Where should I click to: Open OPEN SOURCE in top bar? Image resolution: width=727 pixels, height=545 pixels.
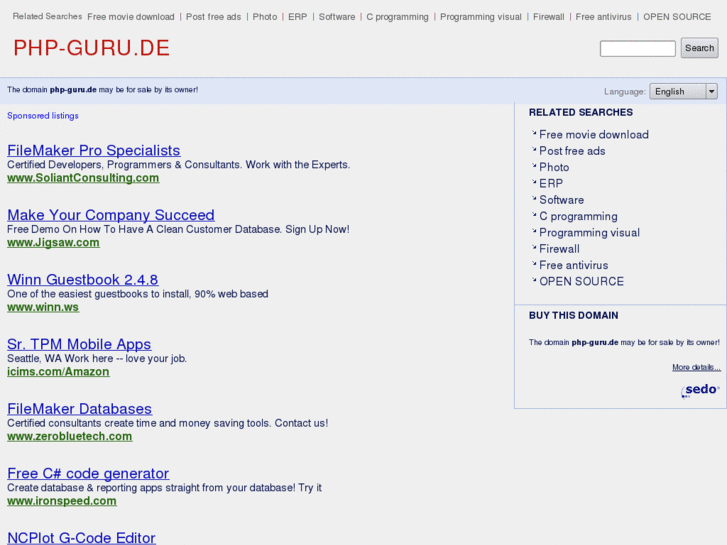pos(677,17)
